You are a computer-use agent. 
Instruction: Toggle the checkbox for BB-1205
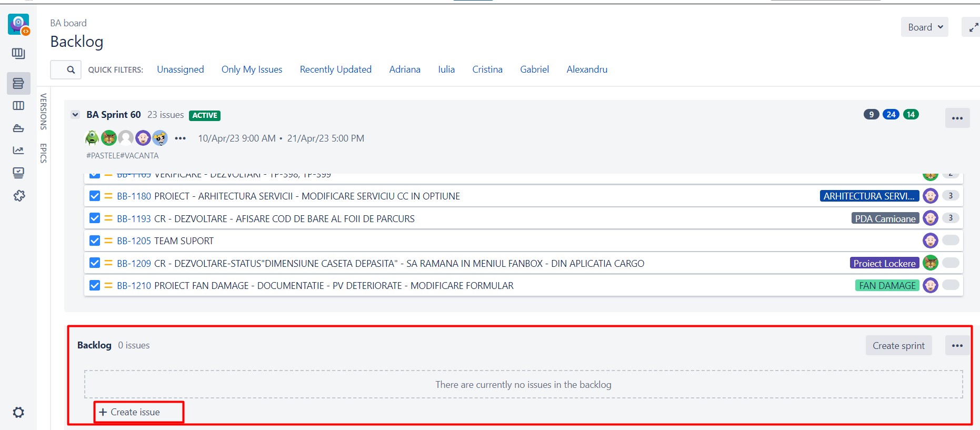(x=95, y=241)
